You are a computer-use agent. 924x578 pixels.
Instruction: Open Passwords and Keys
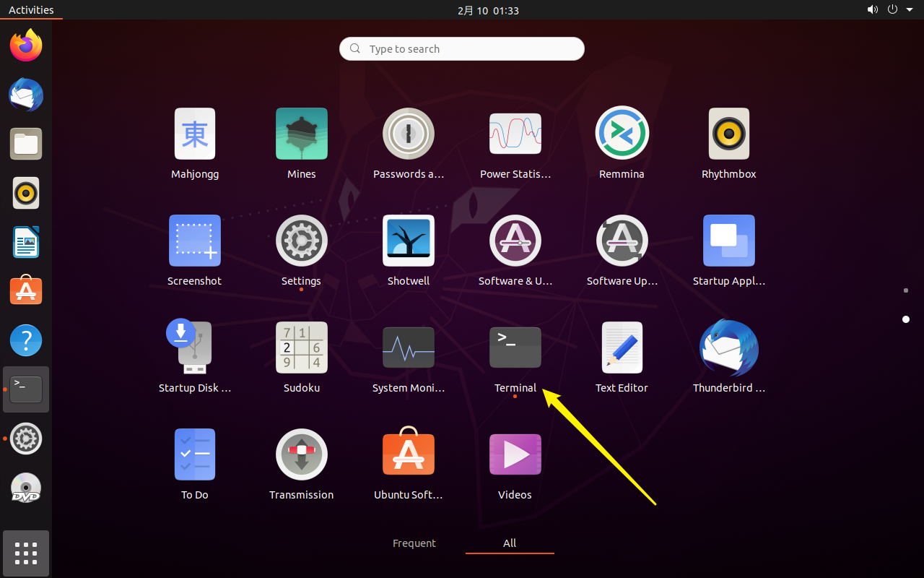click(x=408, y=134)
